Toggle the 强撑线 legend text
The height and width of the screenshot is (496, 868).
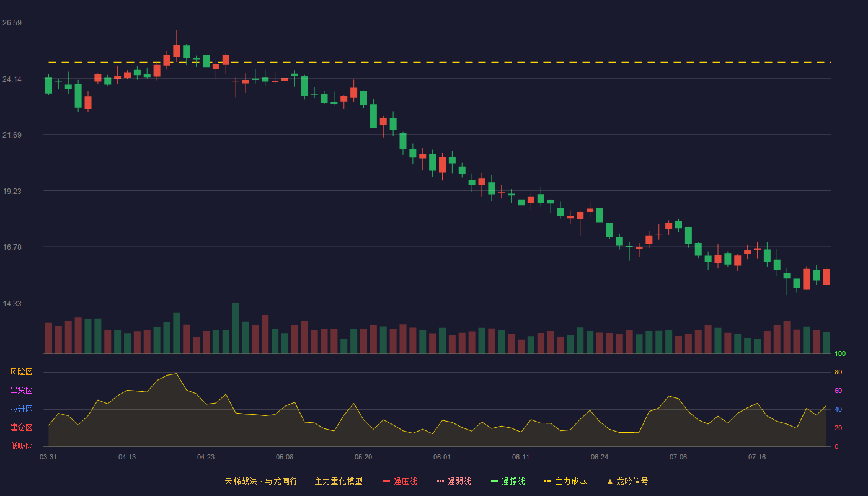pos(513,481)
